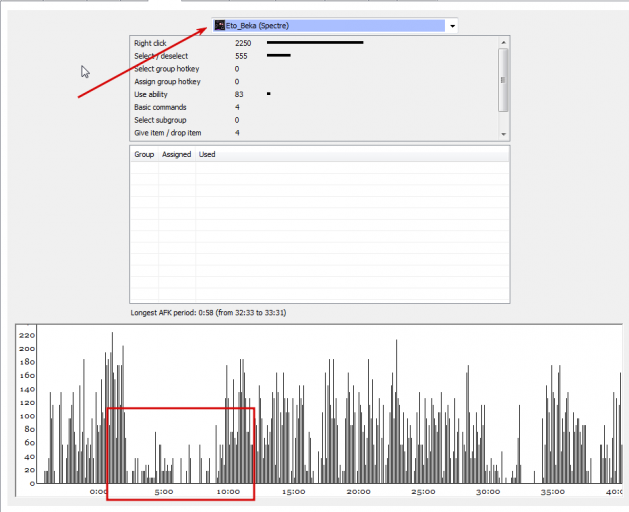Click the Group column header

click(144, 154)
